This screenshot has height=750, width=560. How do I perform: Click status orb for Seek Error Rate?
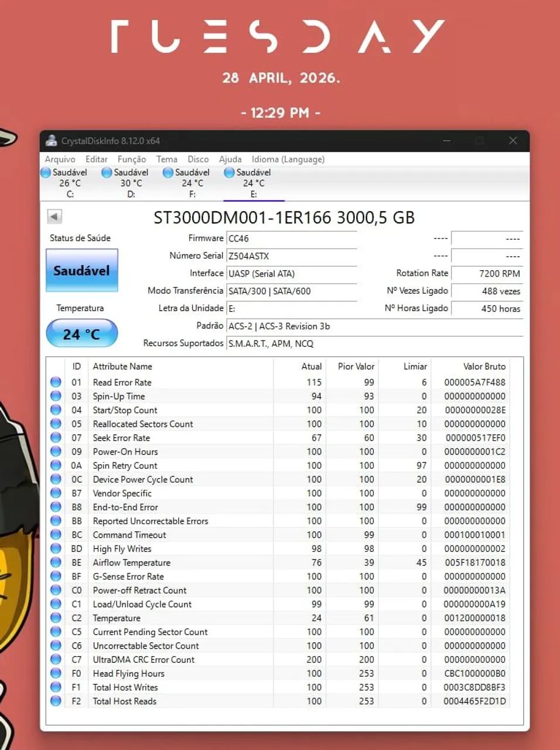click(56, 438)
